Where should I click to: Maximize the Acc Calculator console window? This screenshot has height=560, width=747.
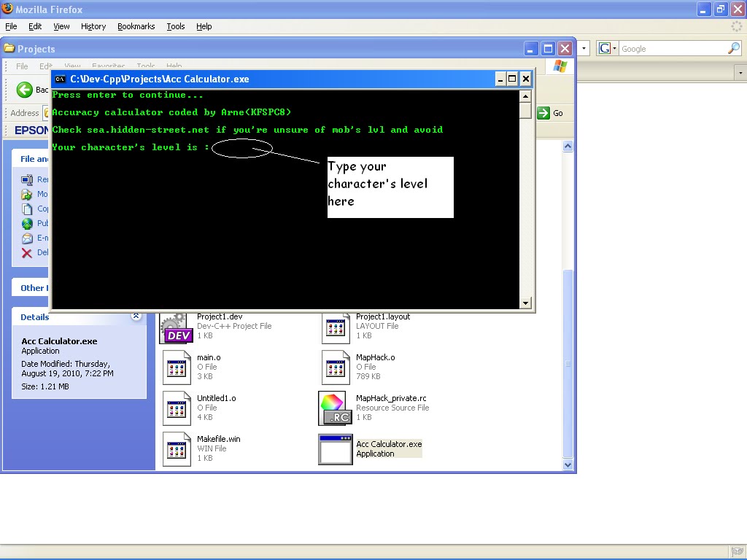click(x=512, y=79)
